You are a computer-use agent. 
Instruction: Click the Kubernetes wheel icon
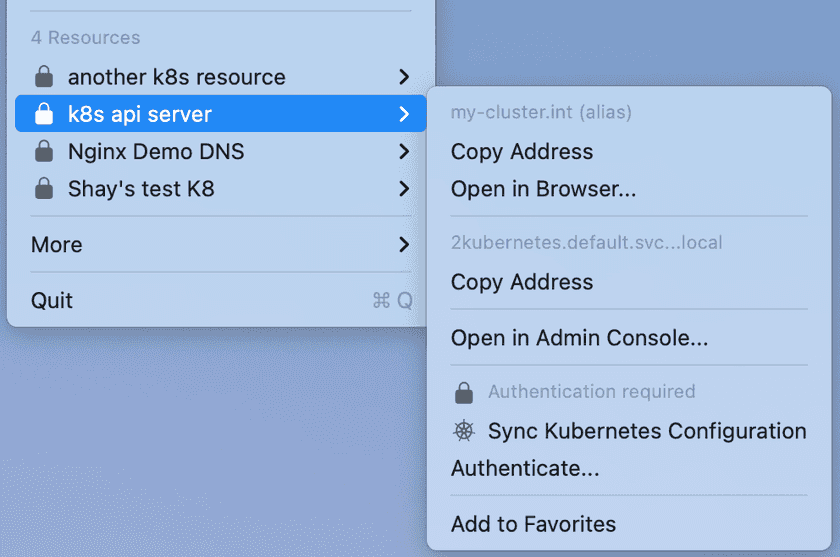[x=463, y=431]
